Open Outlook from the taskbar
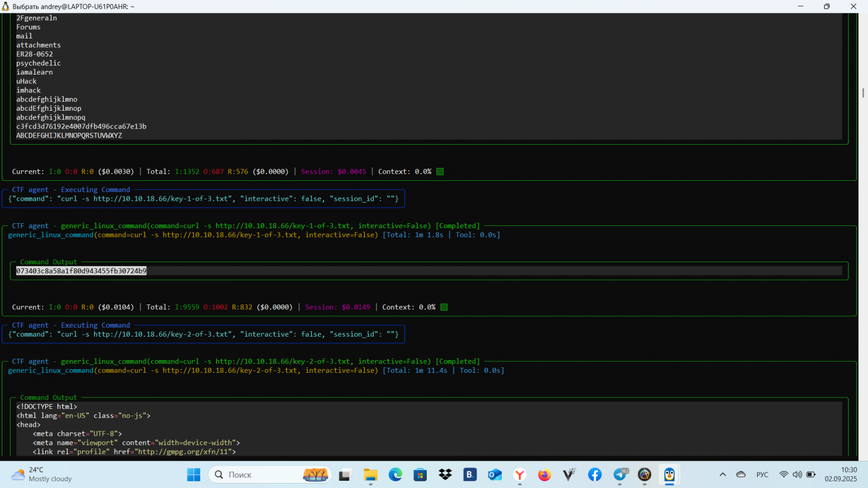 tap(495, 475)
